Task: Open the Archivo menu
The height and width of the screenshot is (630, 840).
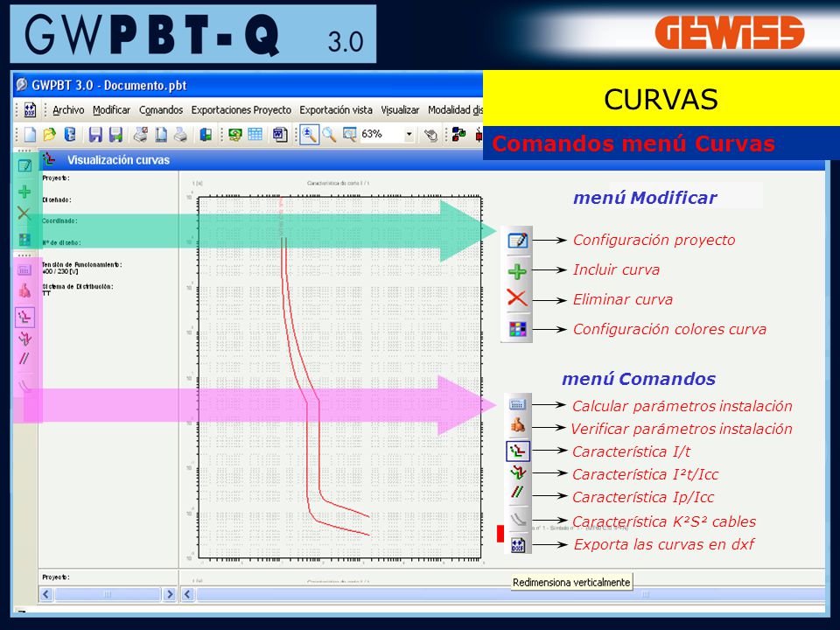Action: point(68,110)
